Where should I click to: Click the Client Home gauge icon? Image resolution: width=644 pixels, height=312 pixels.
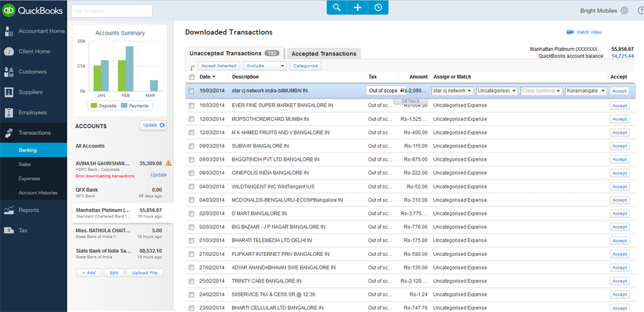pyautogui.click(x=8, y=51)
